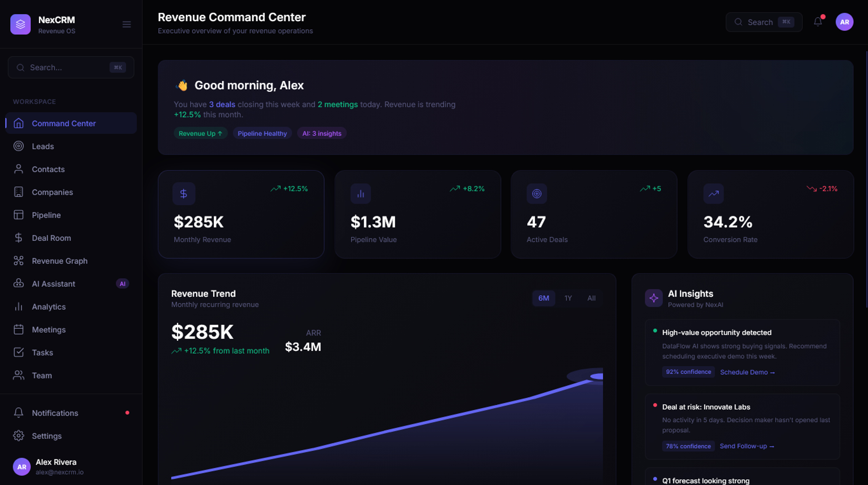Click the 78% confidence badge

pos(688,446)
